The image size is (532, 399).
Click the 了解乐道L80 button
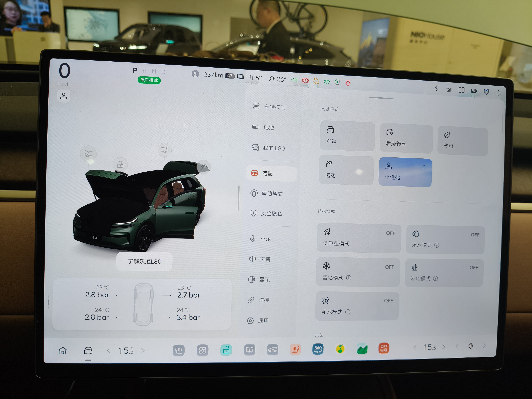144,261
